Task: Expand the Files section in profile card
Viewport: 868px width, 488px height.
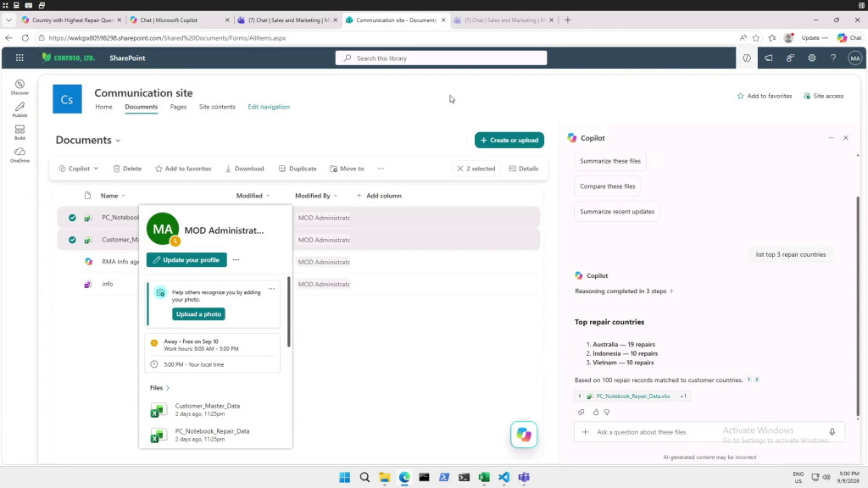Action: (x=160, y=388)
